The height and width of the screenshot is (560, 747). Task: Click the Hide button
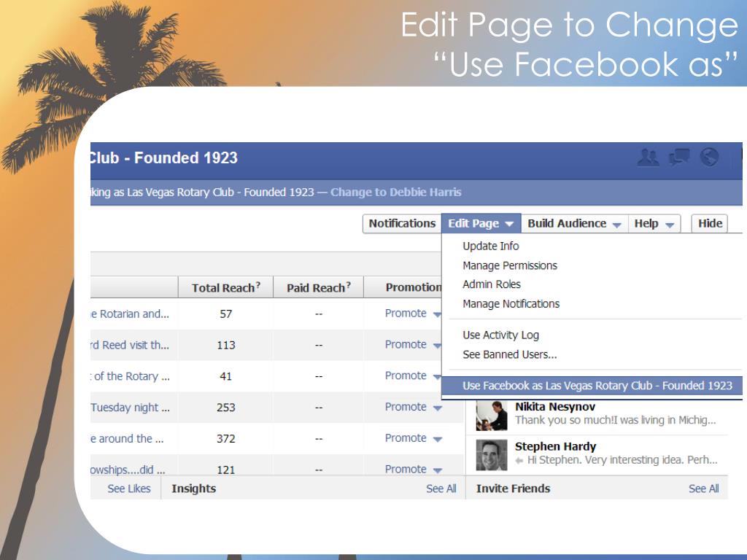click(710, 223)
